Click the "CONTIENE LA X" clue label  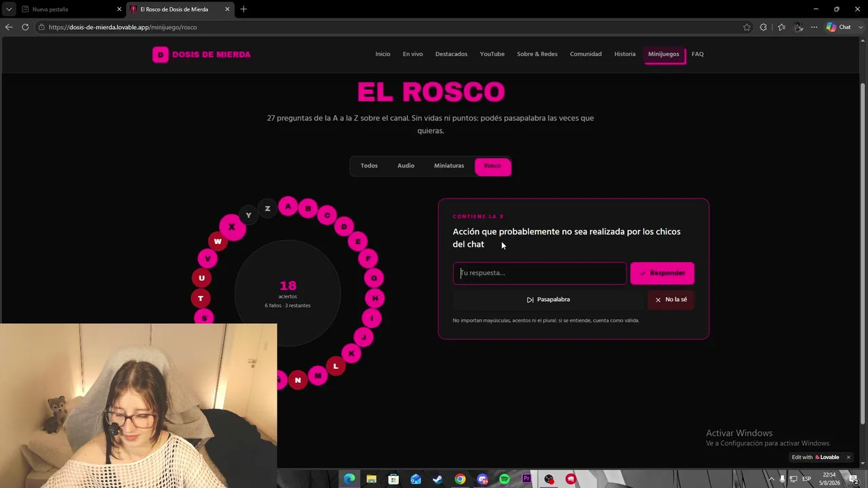[x=478, y=216]
